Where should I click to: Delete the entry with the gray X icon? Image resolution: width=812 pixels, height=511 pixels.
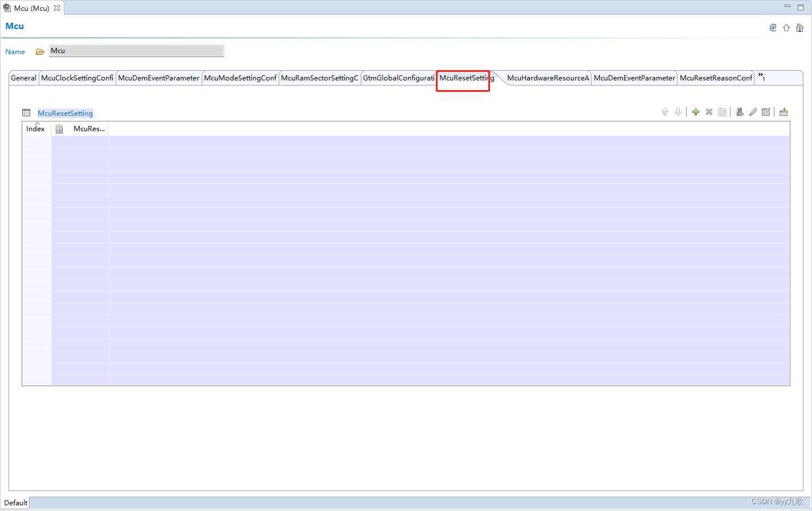click(709, 112)
